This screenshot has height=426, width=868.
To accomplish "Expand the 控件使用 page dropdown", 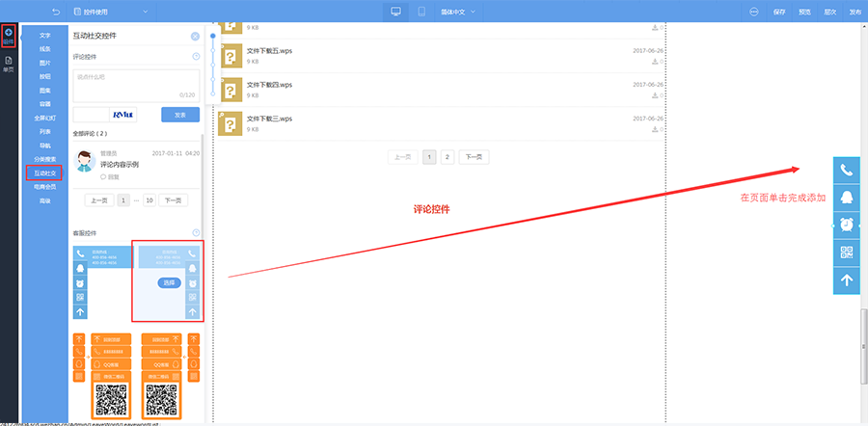I will click(x=110, y=11).
